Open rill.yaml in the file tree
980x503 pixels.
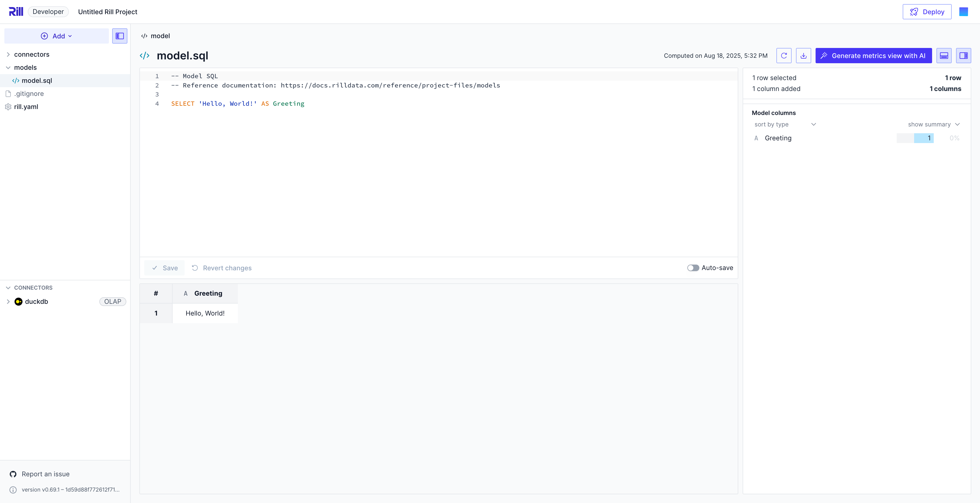[26, 107]
